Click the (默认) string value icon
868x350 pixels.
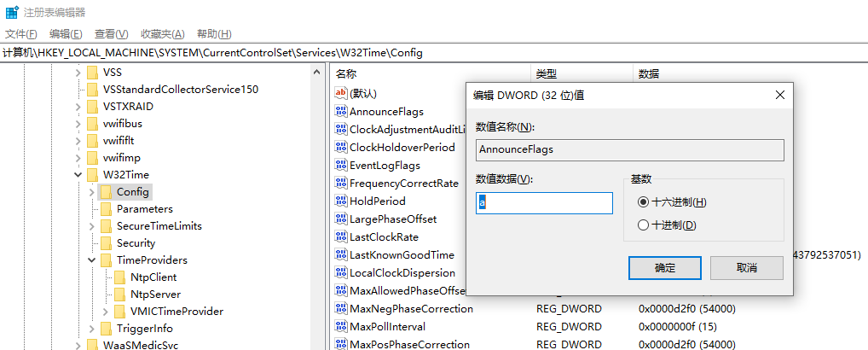point(341,93)
